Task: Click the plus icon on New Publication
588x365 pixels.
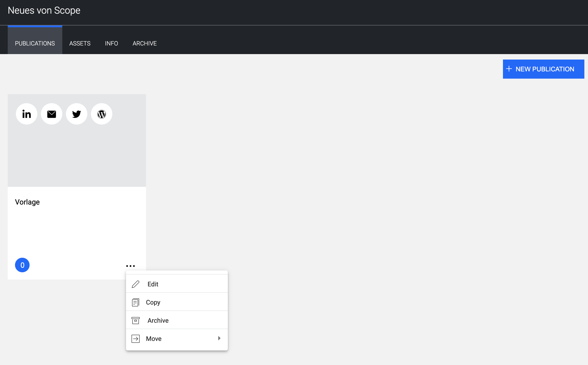Action: tap(509, 69)
